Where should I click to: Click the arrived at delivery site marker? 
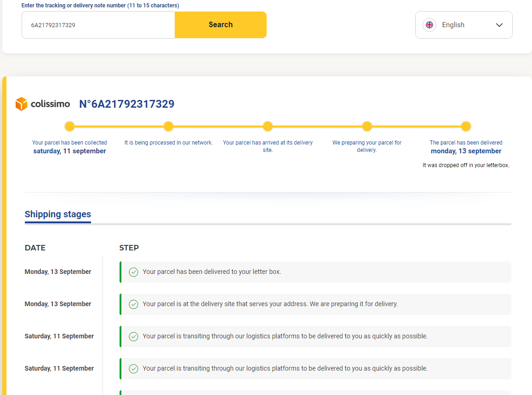tap(268, 127)
